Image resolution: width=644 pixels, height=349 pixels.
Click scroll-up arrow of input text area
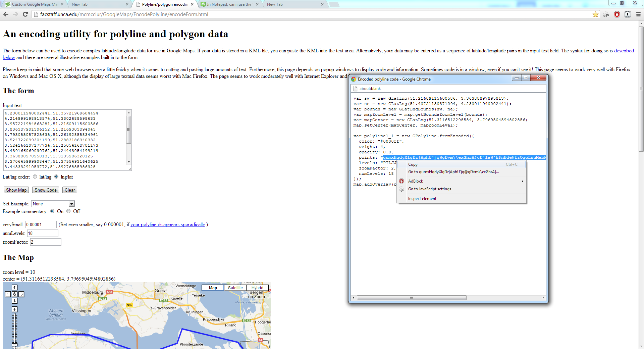pos(128,113)
